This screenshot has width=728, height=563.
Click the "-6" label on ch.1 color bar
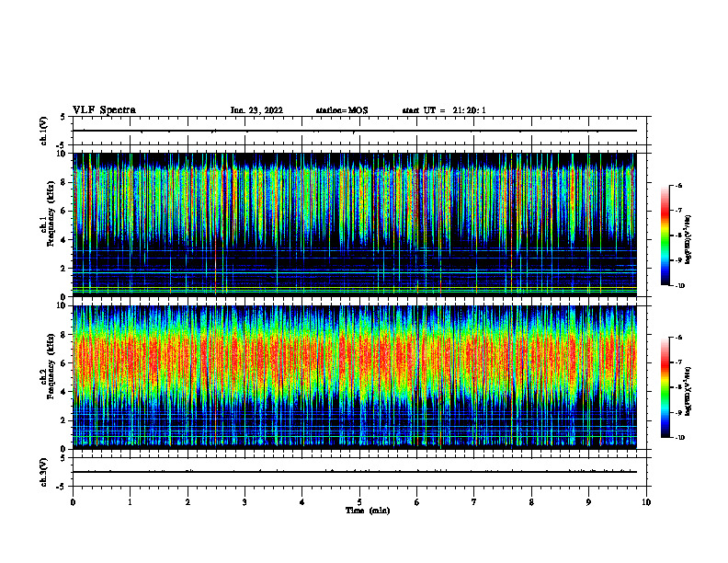(679, 185)
